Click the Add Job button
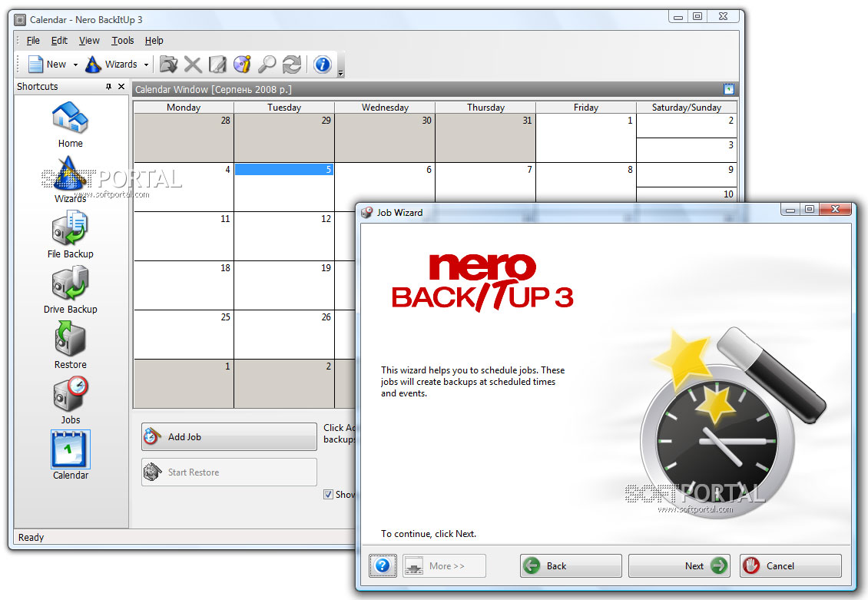Screen dimensions: 868x600 [229, 436]
